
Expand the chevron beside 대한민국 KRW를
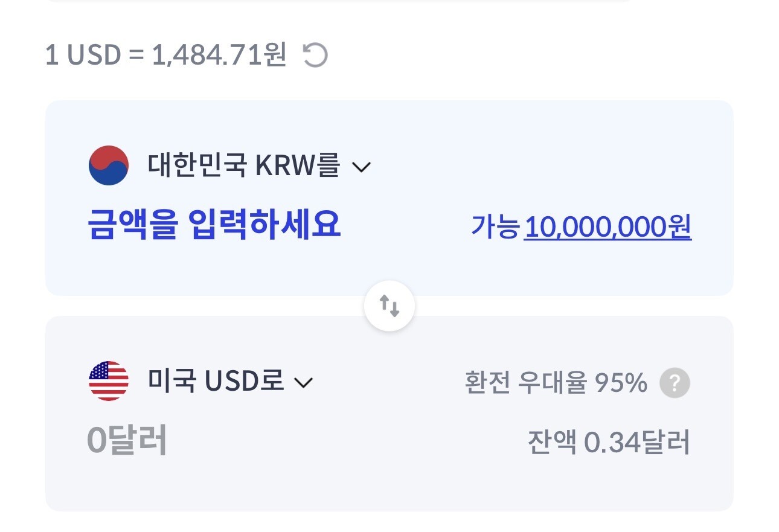(x=361, y=167)
